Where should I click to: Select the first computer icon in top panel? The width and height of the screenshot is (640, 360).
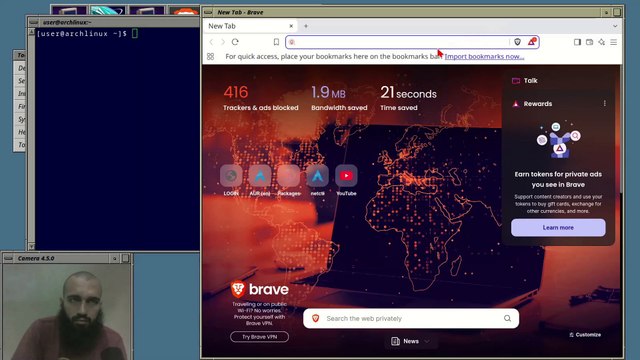tap(69, 10)
